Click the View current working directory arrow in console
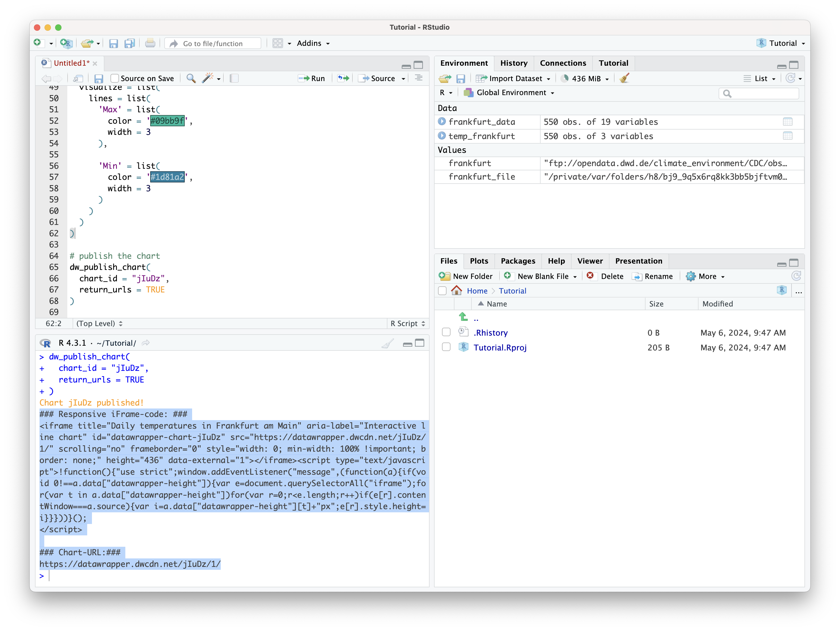The height and width of the screenshot is (631, 840). coord(145,343)
